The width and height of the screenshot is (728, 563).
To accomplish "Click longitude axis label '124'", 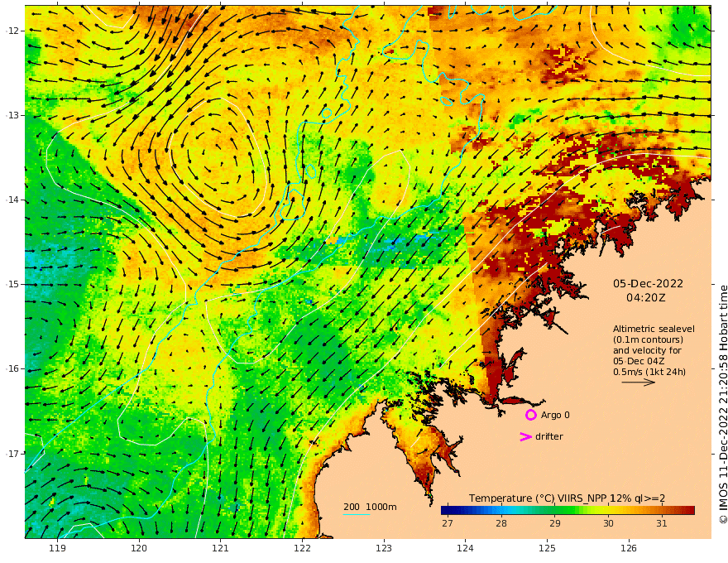I will (465, 548).
